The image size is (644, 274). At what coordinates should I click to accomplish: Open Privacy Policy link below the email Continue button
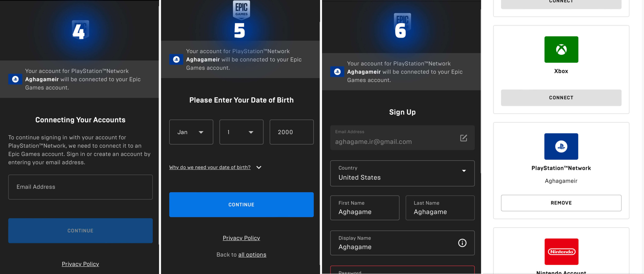click(x=80, y=264)
